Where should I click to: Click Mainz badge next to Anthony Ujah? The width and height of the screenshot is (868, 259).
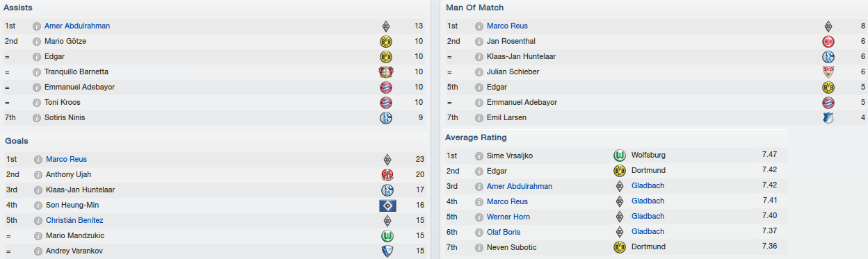pos(387,175)
